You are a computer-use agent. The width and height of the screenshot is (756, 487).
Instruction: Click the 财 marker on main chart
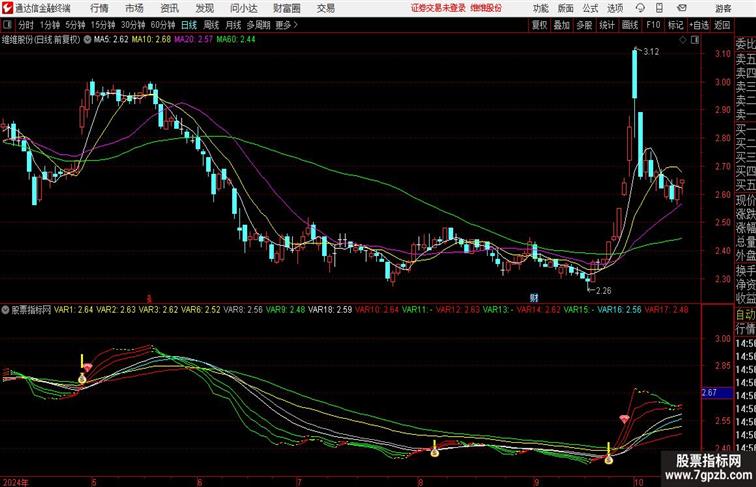(534, 298)
